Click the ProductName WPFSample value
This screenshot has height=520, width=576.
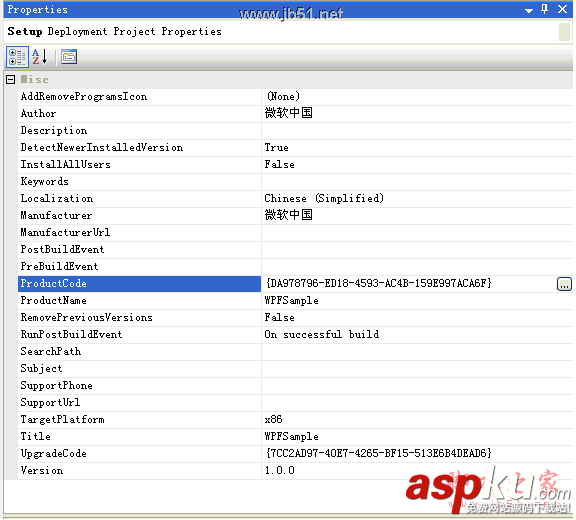click(292, 301)
